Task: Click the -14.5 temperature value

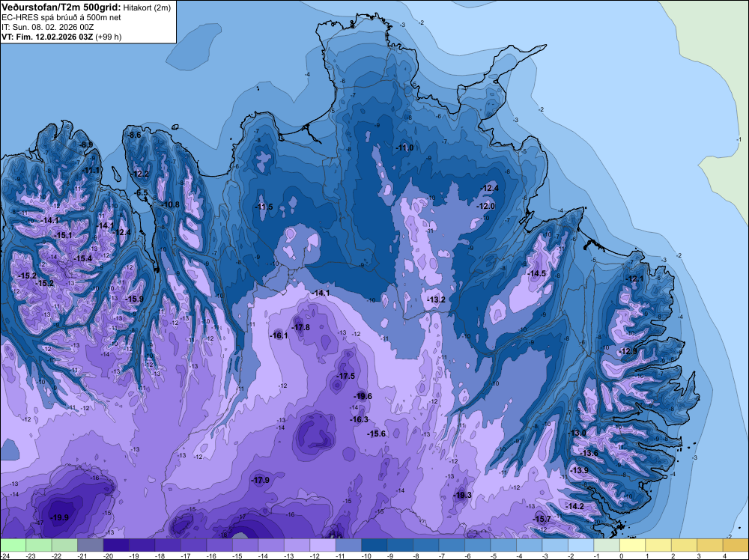Action: (x=537, y=273)
